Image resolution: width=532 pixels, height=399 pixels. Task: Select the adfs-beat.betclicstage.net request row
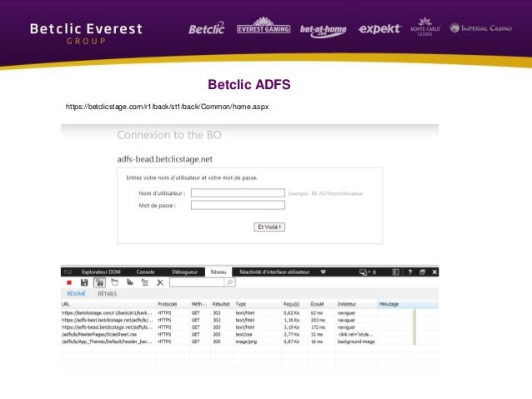[249, 320]
